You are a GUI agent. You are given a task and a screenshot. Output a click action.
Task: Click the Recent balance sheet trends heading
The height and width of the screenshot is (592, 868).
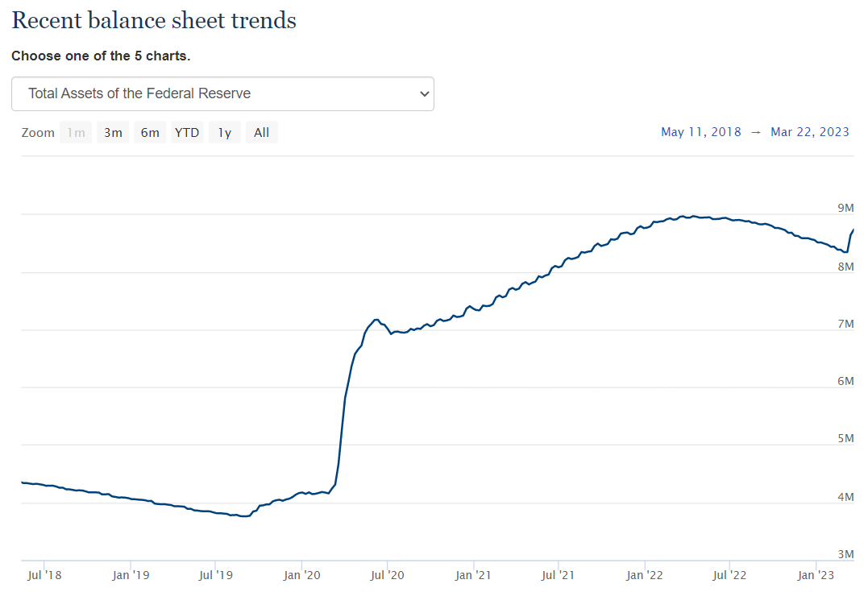(154, 20)
